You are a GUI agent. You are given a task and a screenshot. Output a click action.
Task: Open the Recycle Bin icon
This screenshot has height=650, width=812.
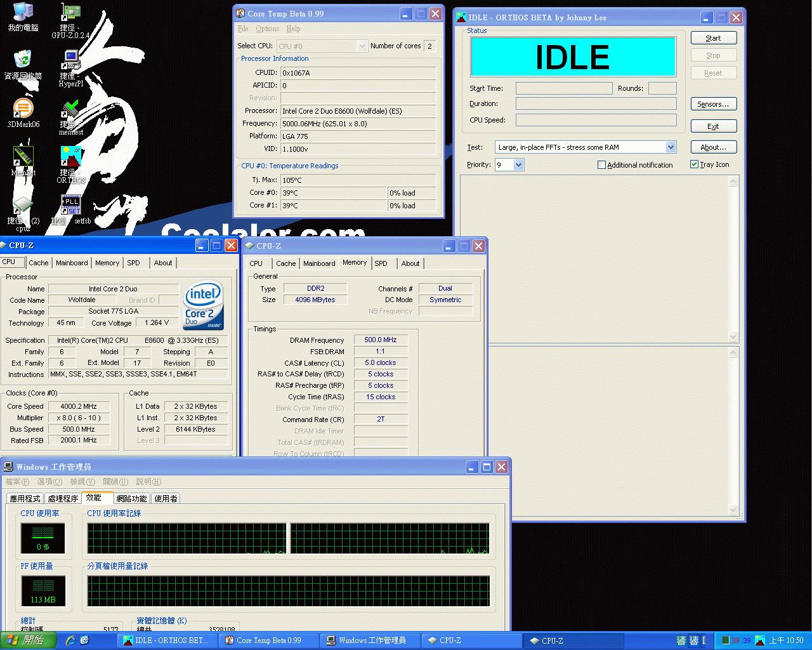pos(23,61)
